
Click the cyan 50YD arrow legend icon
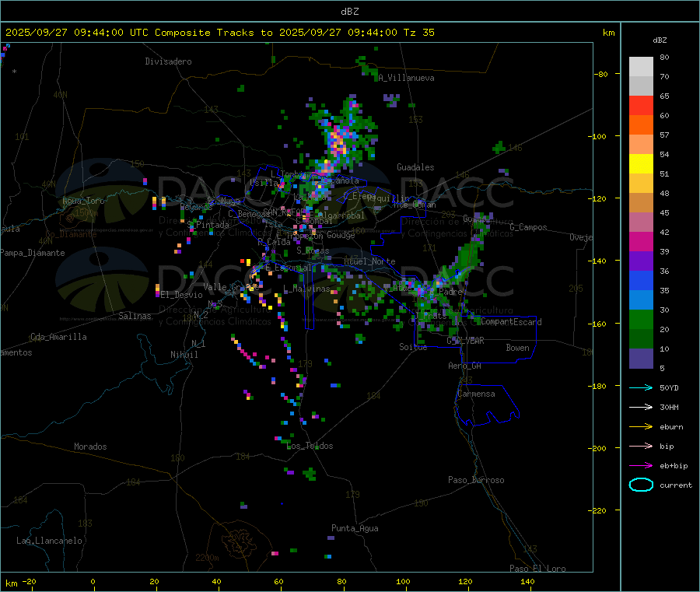641,387
